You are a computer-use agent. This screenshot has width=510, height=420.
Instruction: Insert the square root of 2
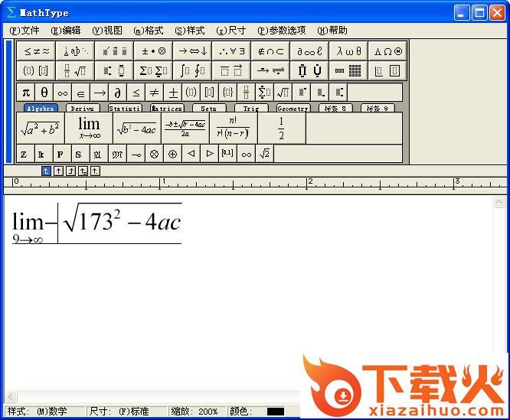pyautogui.click(x=265, y=154)
